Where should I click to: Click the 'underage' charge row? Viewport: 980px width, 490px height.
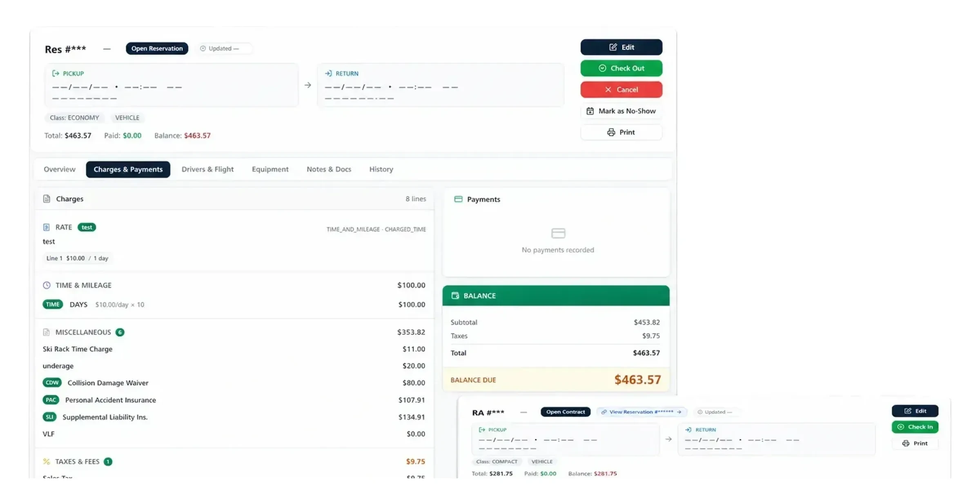[x=234, y=366]
